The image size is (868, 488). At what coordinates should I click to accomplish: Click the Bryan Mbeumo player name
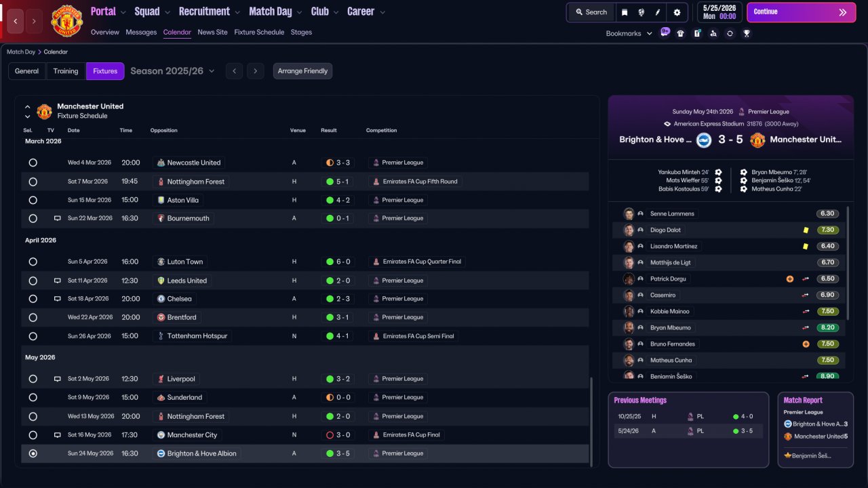click(671, 327)
